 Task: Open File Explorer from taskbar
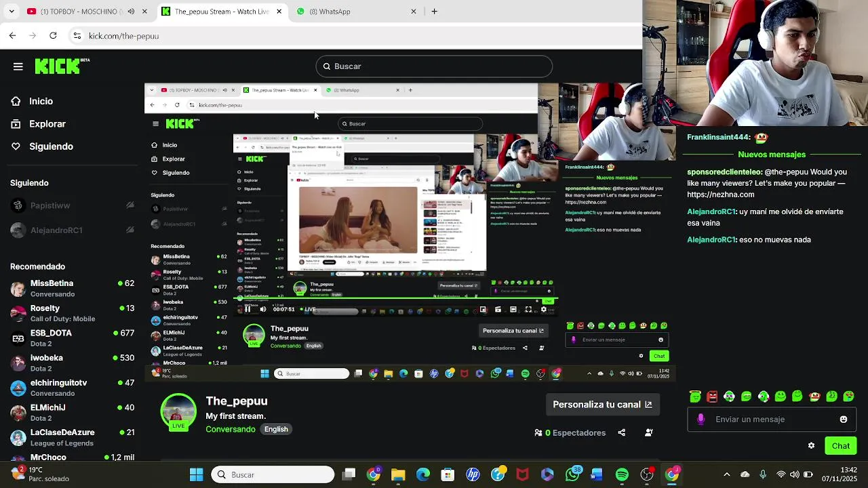(398, 474)
